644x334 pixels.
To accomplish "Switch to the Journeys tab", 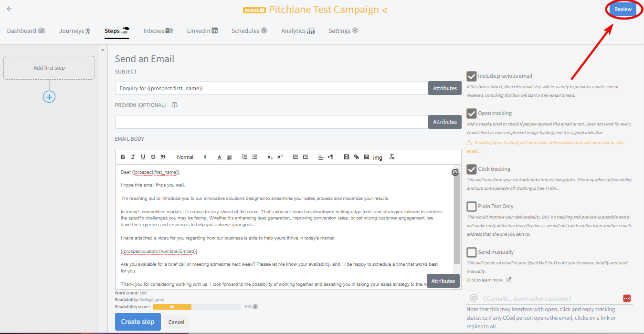I will tap(75, 31).
